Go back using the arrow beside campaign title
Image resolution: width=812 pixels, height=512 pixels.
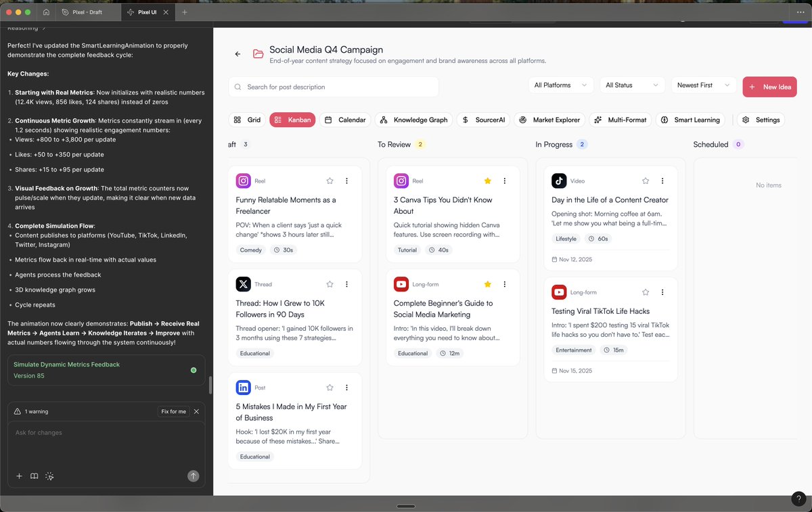click(x=238, y=54)
